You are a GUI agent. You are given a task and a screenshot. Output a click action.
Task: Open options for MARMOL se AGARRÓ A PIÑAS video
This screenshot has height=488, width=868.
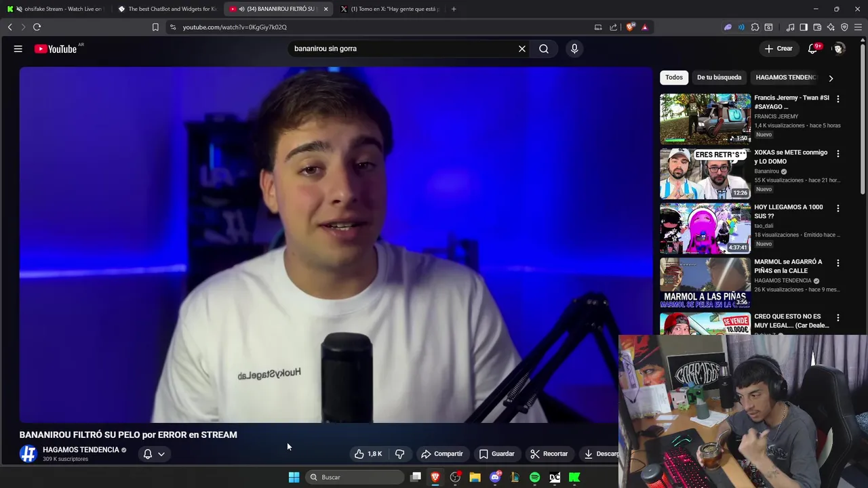838,263
